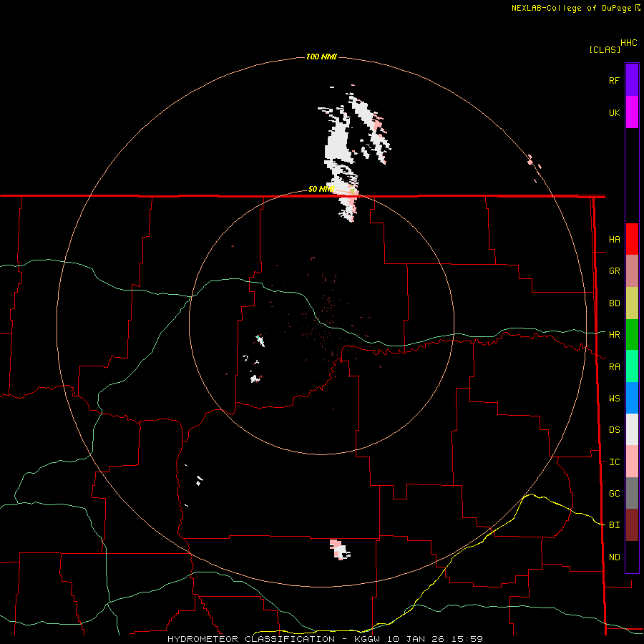Click the RF purple color swatch in legend

point(632,80)
